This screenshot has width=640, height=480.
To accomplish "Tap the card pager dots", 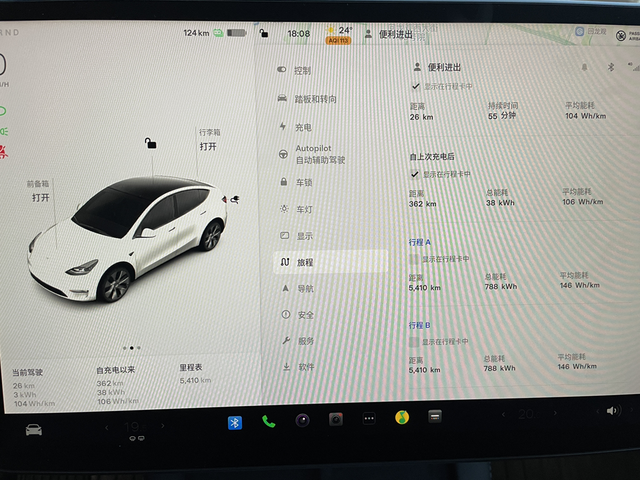I will tap(131, 348).
